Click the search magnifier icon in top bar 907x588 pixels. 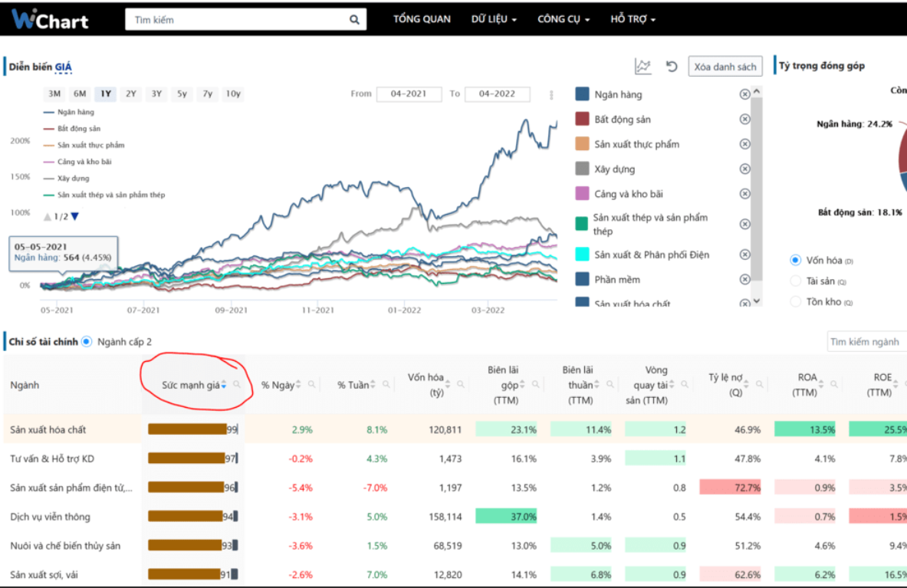coord(354,20)
